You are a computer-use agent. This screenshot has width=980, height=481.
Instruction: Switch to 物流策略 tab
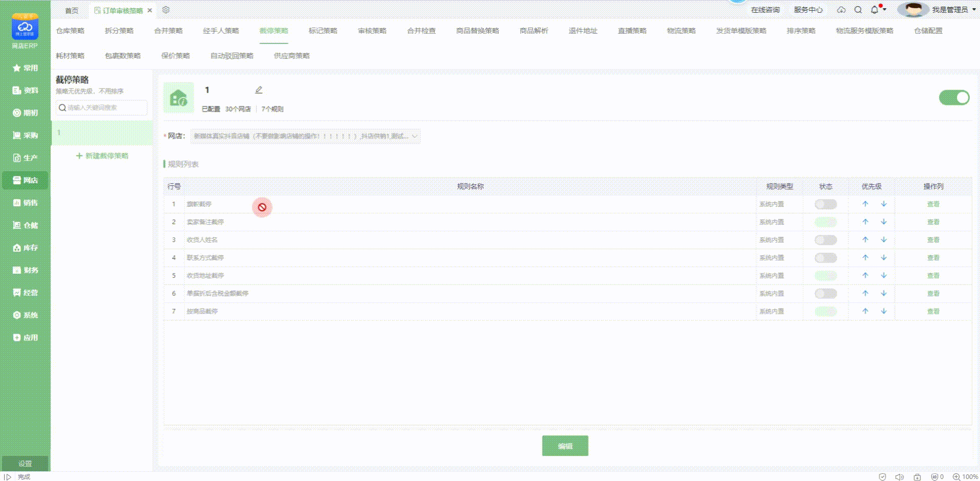(681, 31)
